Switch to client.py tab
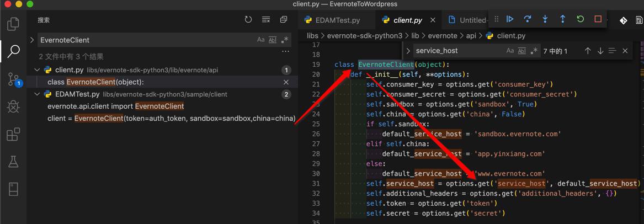Viewport: 644px width, 224px height. coord(407,20)
